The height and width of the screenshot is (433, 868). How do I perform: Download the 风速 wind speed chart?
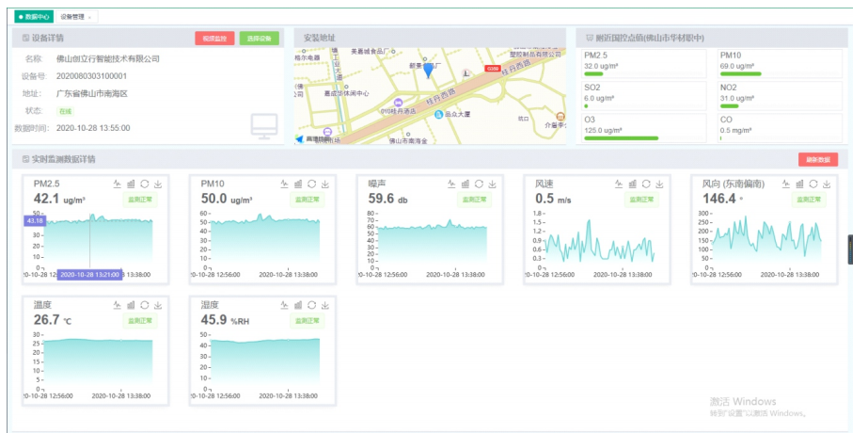(x=660, y=184)
